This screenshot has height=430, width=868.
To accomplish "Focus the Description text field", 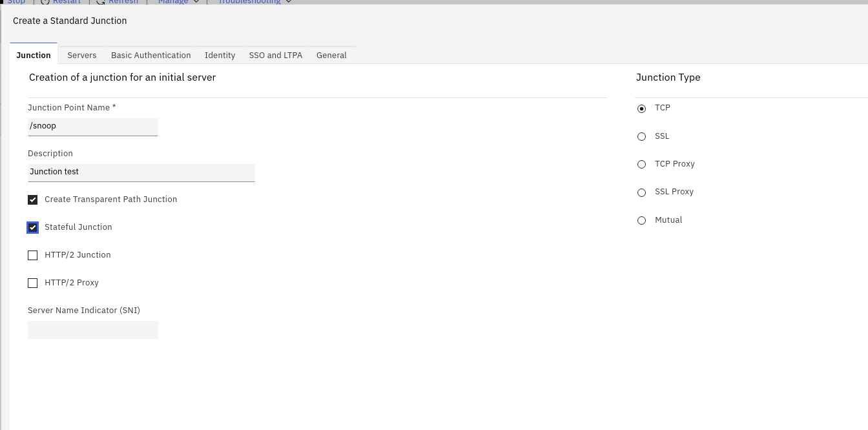I will pos(141,172).
